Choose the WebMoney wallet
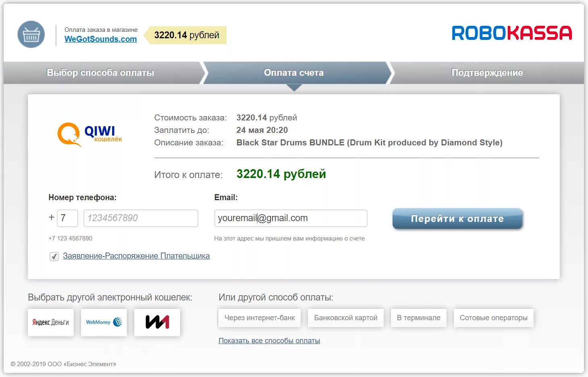588x377 pixels. 104,322
